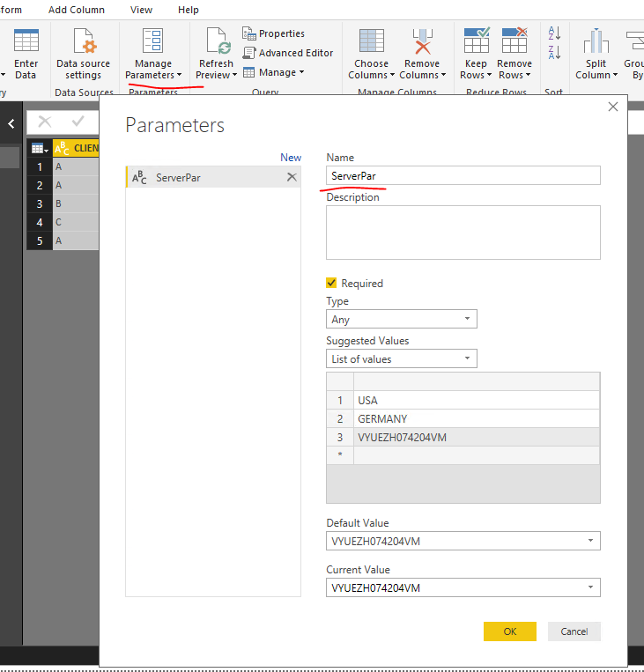Select row number 5 in data grid
The width and height of the screenshot is (644, 672).
pos(40,240)
